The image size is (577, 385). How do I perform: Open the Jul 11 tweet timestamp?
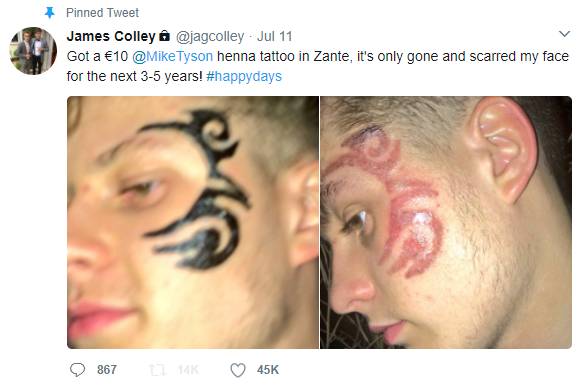point(275,36)
